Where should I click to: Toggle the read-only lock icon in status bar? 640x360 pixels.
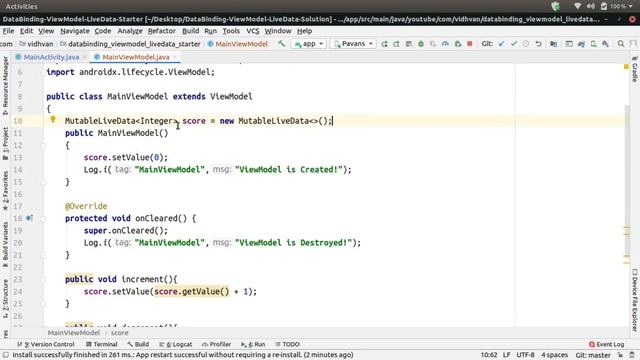coord(620,355)
